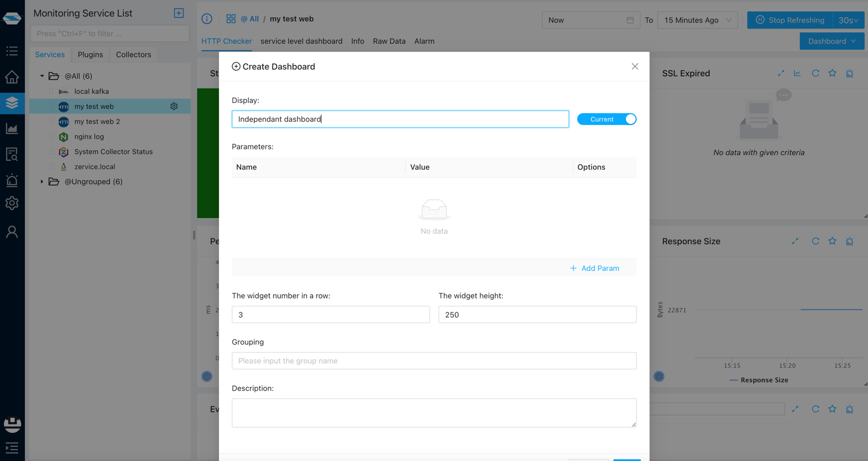This screenshot has width=868, height=461.
Task: Close the Create Dashboard dialog
Action: 635,66
